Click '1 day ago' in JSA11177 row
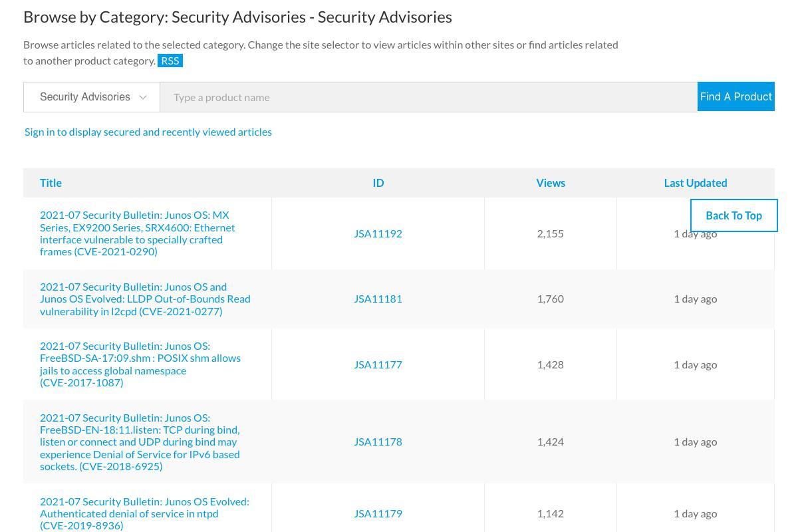Image resolution: width=798 pixels, height=532 pixels. (x=696, y=364)
